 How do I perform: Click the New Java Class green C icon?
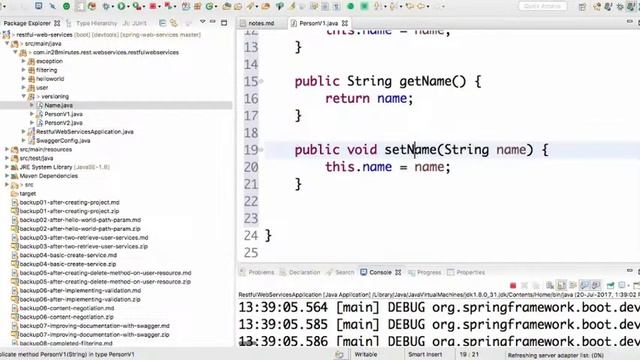pos(209,6)
